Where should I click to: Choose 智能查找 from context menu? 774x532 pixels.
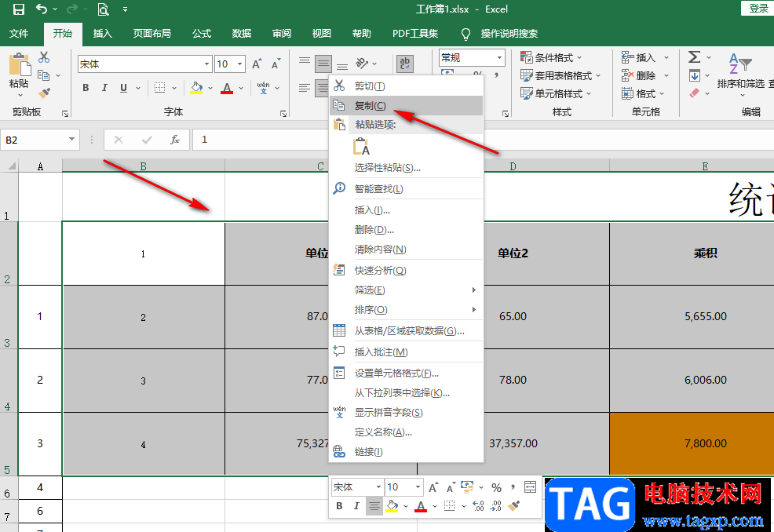[406, 189]
